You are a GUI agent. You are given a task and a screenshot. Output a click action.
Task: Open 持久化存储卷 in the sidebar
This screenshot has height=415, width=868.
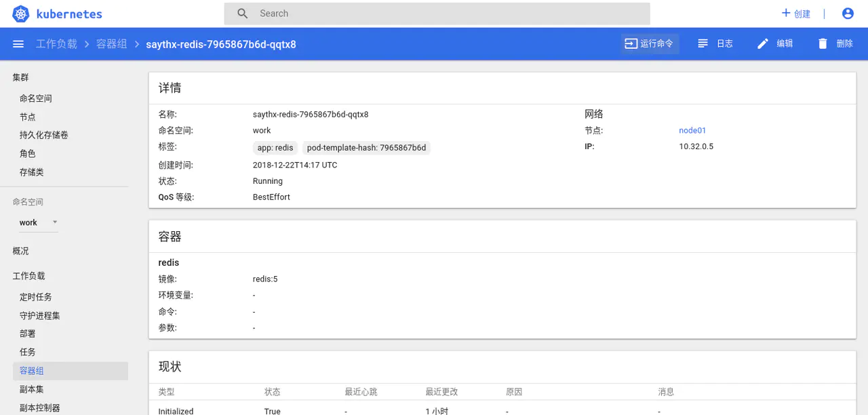44,135
